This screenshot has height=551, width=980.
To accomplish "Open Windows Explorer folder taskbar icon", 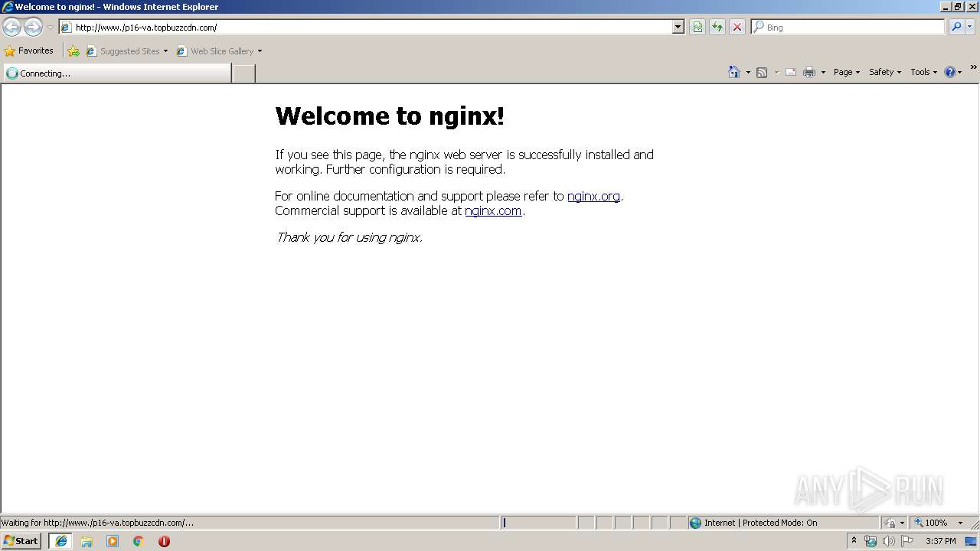I will point(87,541).
